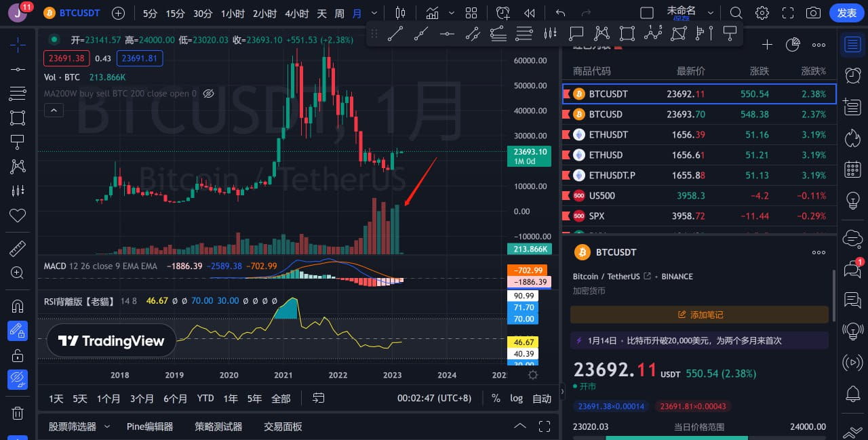Open the Fibonacci retracement tool group
Screen dimensions: 868x440
coord(18,93)
